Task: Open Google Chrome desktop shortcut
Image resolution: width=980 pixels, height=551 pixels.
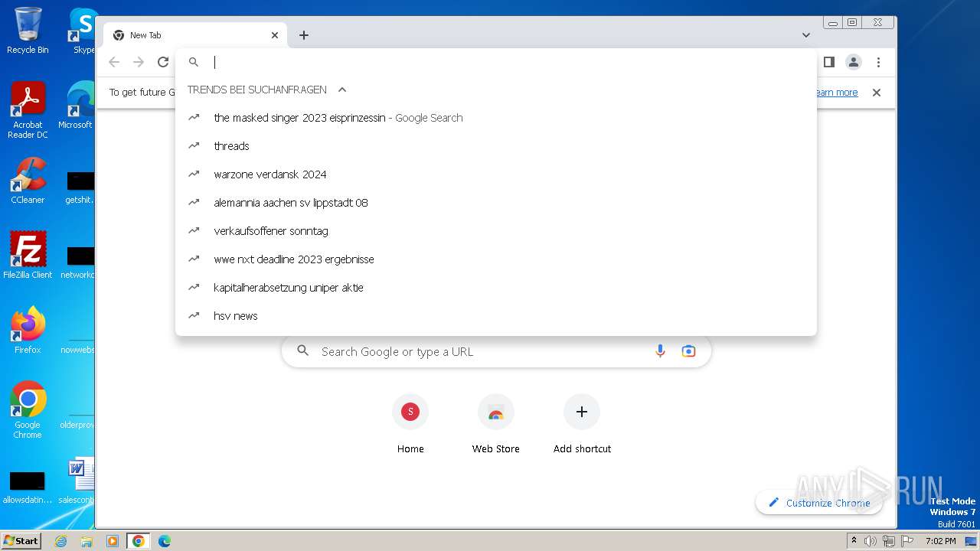Action: (28, 410)
